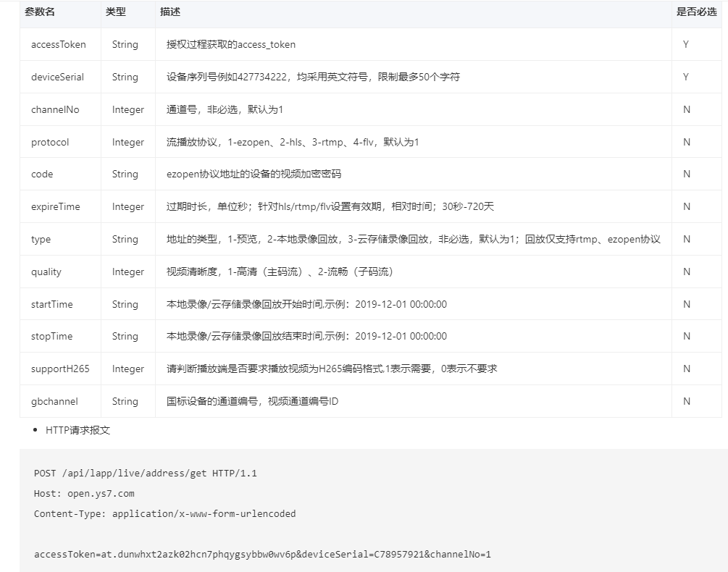Click startTime description 回放开始时间

(307, 304)
